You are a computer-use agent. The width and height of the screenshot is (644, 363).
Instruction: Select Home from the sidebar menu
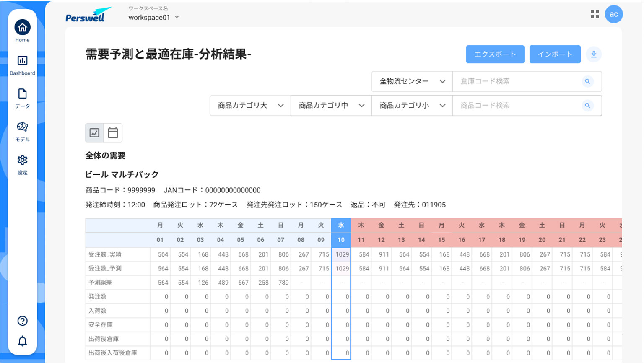[22, 31]
